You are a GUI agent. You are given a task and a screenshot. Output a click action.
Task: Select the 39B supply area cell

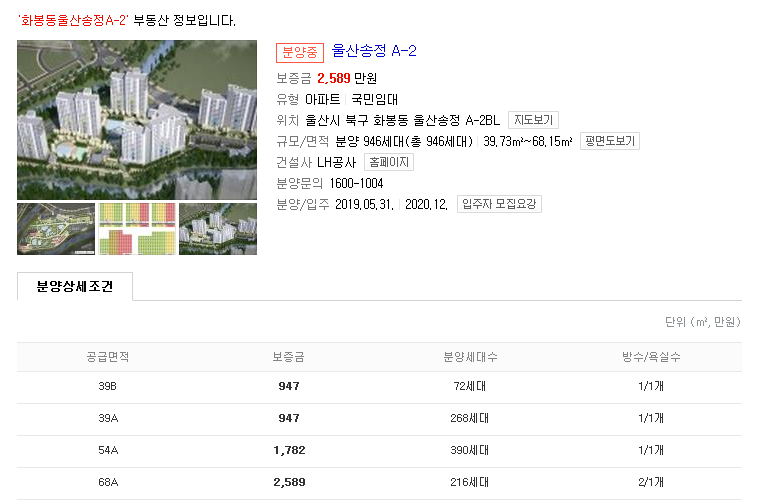pyautogui.click(x=108, y=387)
